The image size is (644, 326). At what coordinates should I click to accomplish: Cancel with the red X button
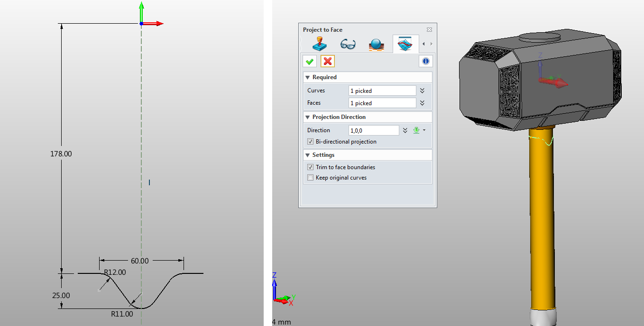[328, 61]
